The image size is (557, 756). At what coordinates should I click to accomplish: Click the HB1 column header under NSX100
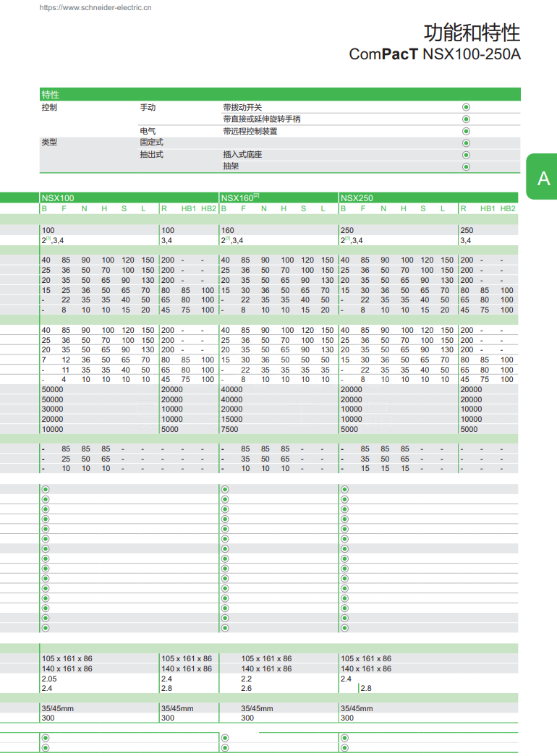click(x=188, y=209)
